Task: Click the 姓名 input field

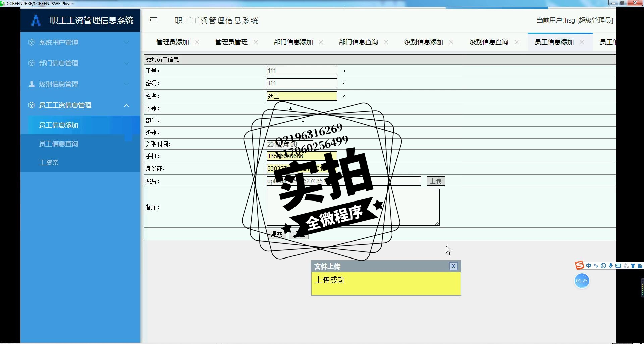Action: coord(302,96)
